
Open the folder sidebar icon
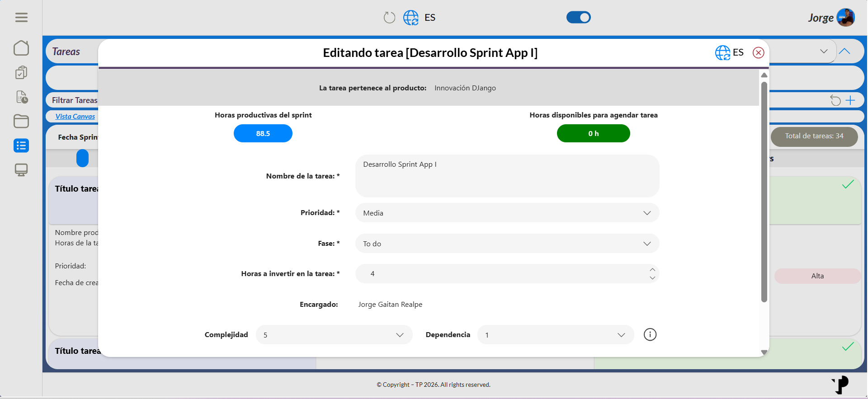click(x=21, y=121)
